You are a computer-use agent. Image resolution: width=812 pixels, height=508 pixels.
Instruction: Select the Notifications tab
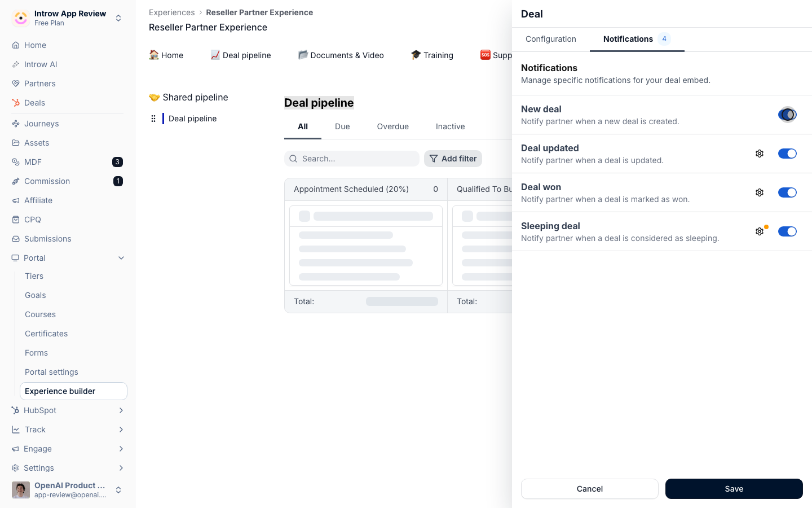[x=637, y=39]
